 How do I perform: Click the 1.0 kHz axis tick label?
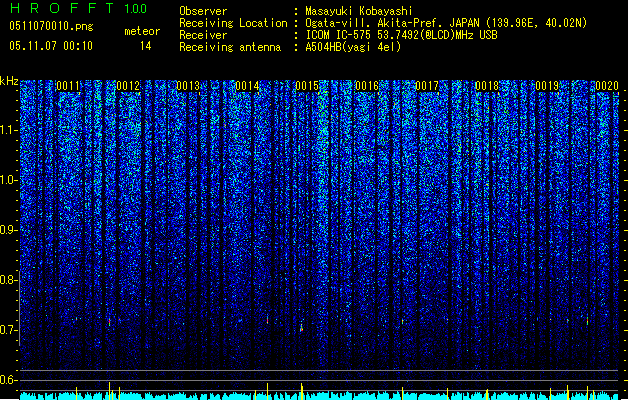pyautogui.click(x=8, y=180)
